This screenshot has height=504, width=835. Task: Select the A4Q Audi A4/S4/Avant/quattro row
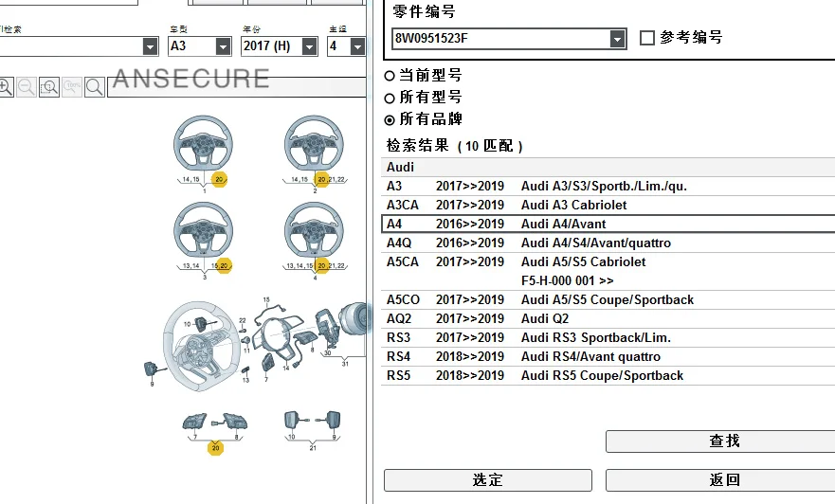coord(608,243)
